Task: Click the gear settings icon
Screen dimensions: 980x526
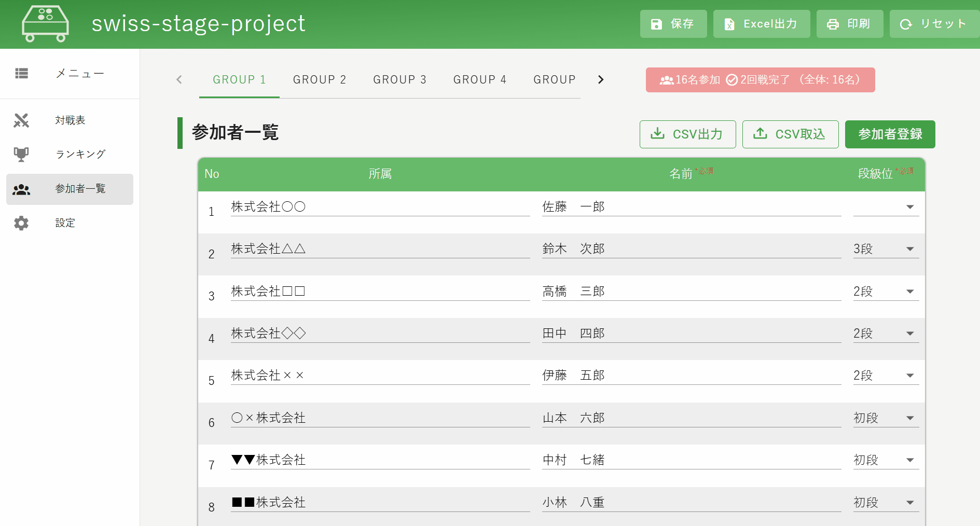Action: click(21, 223)
